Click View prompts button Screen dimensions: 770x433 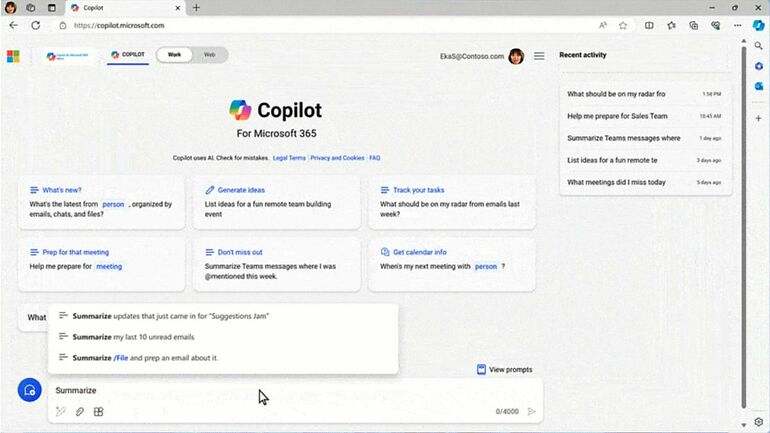tap(504, 369)
